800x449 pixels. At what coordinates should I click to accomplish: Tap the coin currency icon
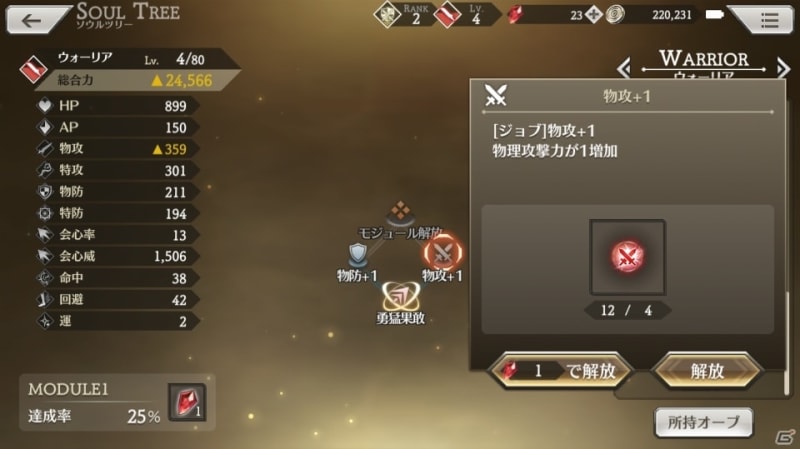pos(615,15)
